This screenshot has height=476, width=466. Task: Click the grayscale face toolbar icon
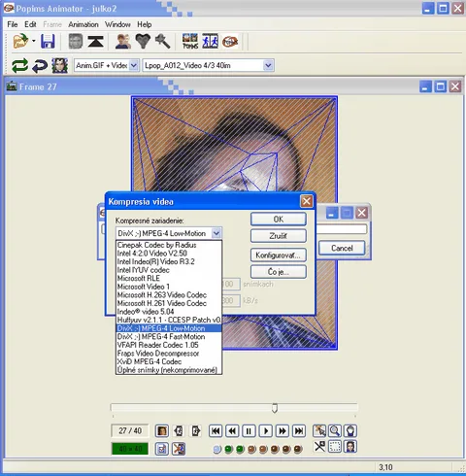[x=76, y=42]
